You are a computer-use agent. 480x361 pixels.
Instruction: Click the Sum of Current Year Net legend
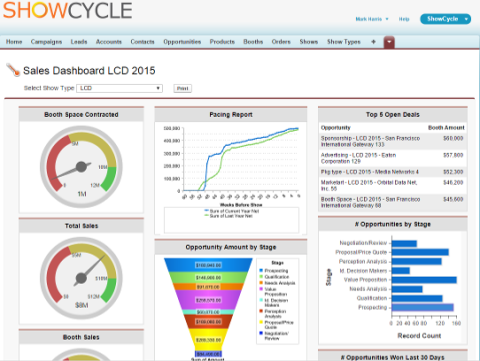[232, 211]
